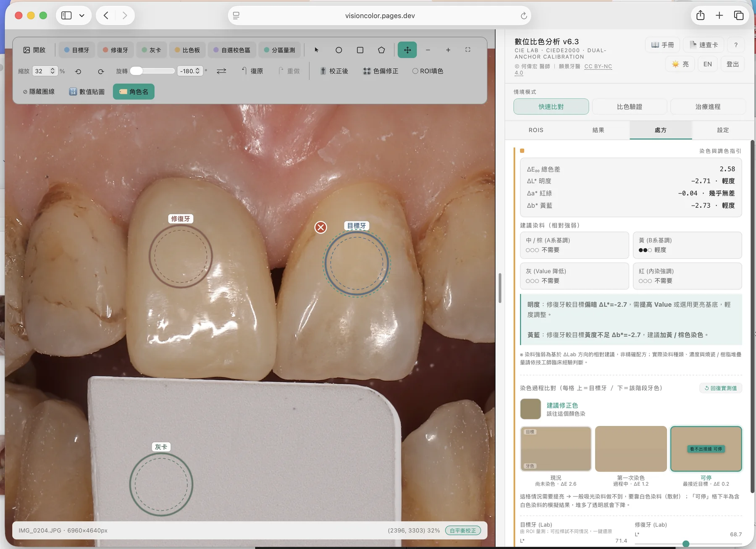The height and width of the screenshot is (549, 756).
Task: Select the 比色板 shade guide ROI type
Action: [187, 50]
